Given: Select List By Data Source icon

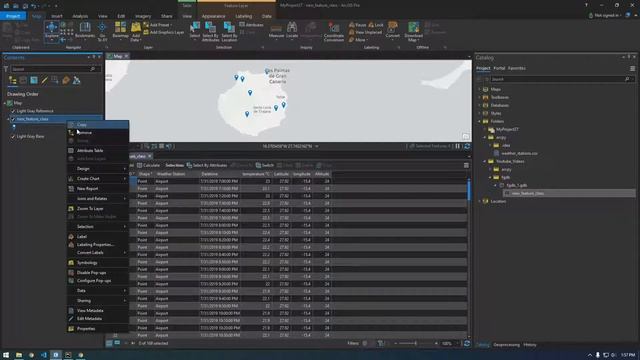Looking at the screenshot, I should [x=23, y=80].
